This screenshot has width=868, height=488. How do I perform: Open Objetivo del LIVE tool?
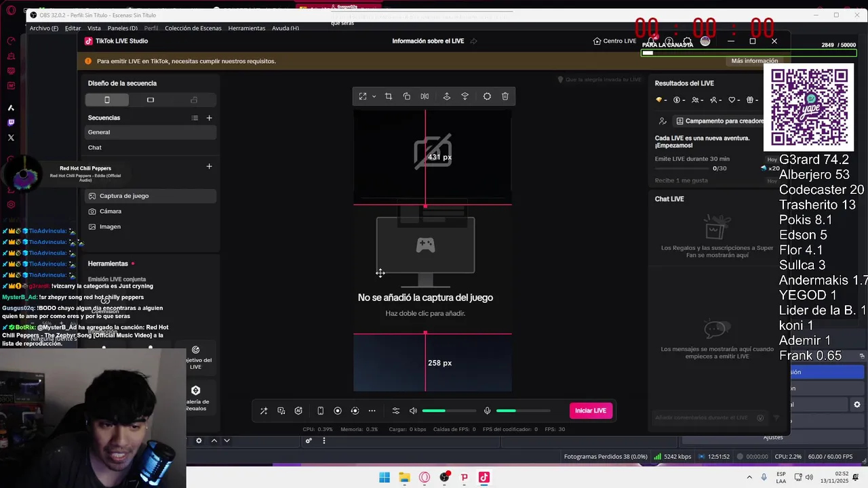pyautogui.click(x=195, y=357)
